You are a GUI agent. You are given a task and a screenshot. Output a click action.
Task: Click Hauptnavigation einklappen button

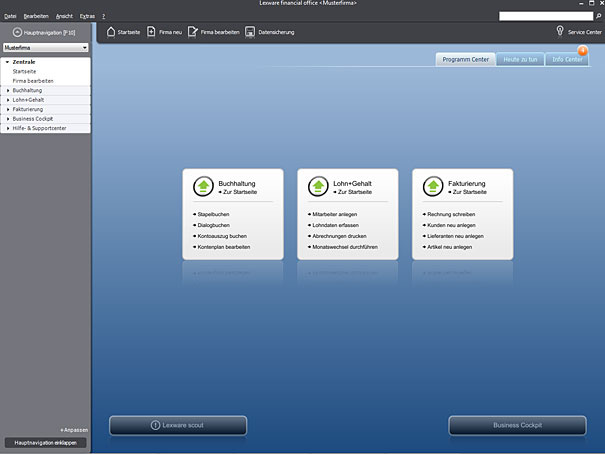click(46, 443)
